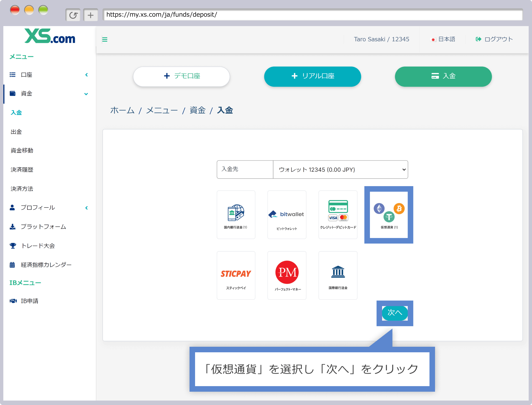Select STICPAY payment method
This screenshot has height=405, width=532.
236,275
